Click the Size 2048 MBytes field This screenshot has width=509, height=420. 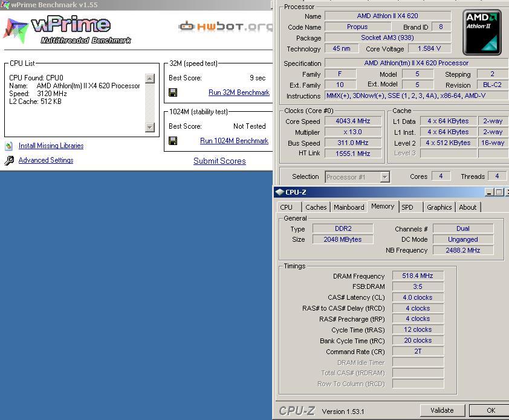click(x=343, y=239)
